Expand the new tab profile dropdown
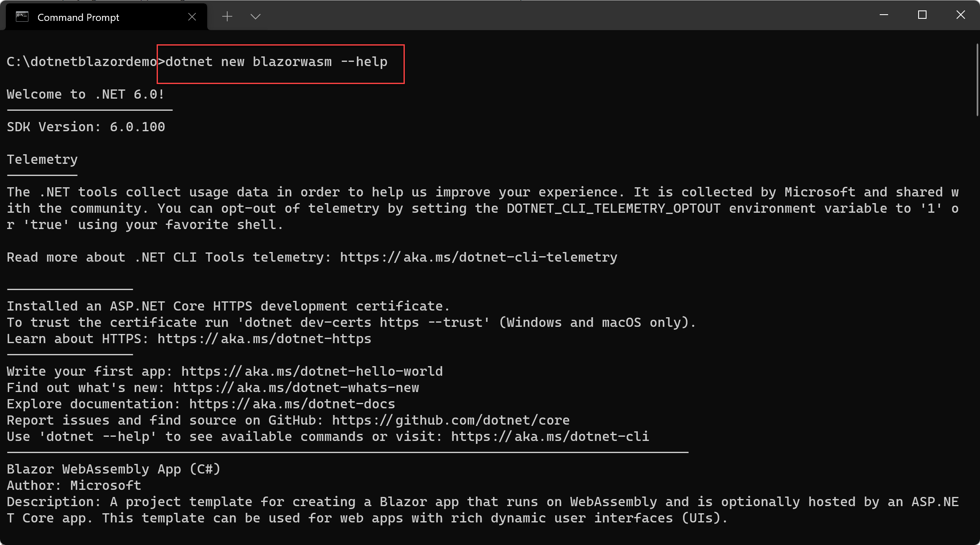The height and width of the screenshot is (545, 980). coord(255,17)
